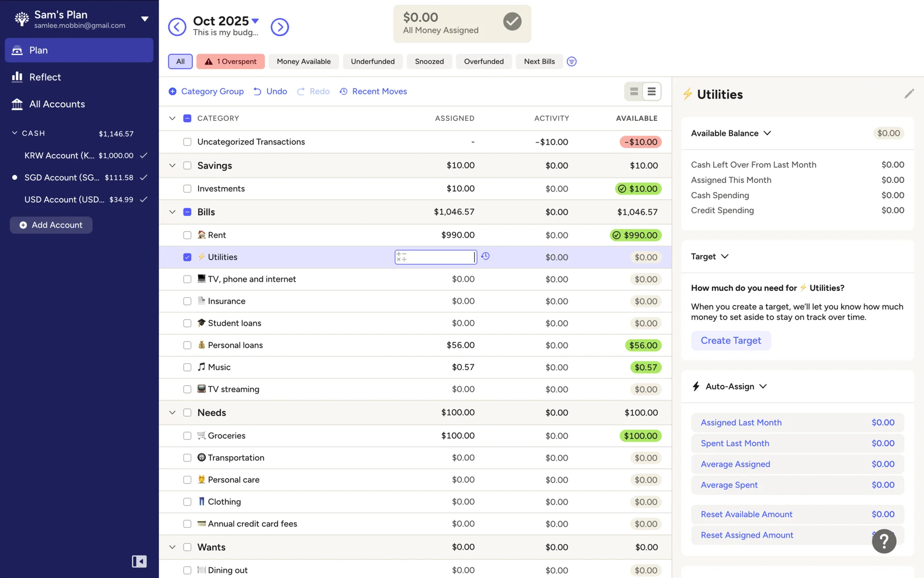
Task: Open Sam's Plan account dropdown
Action: click(144, 19)
